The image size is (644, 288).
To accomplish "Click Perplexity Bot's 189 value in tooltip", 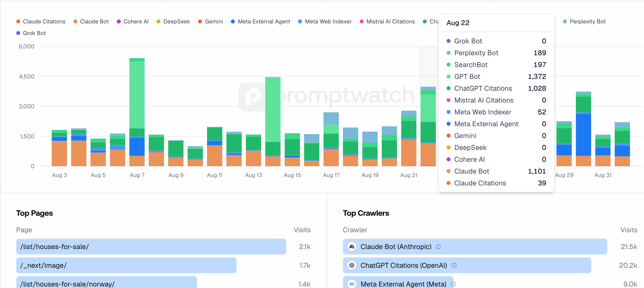I will coord(540,53).
